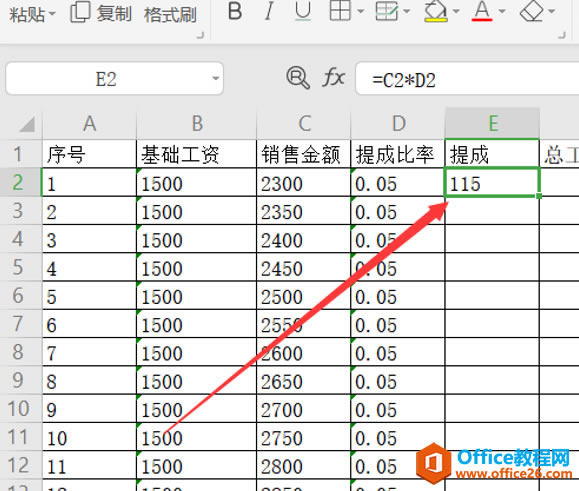
Task: Toggle Underline formatting
Action: [x=303, y=11]
